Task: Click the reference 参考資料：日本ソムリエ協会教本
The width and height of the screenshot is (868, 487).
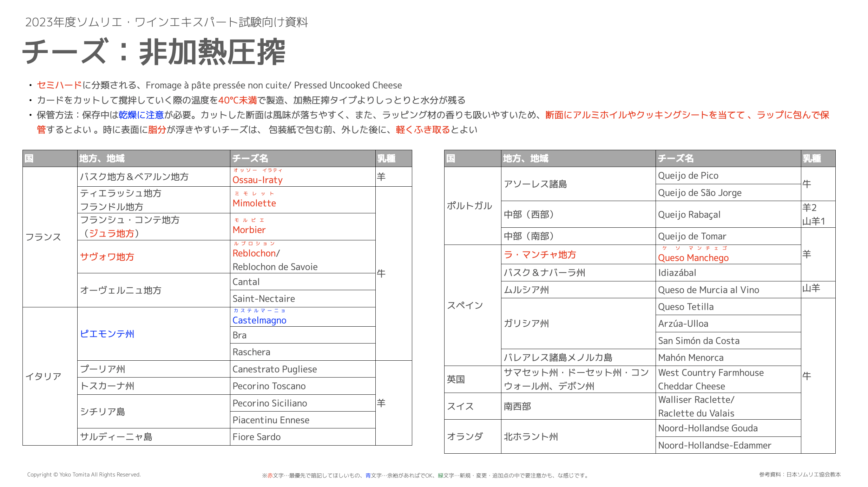Action: coord(800,474)
